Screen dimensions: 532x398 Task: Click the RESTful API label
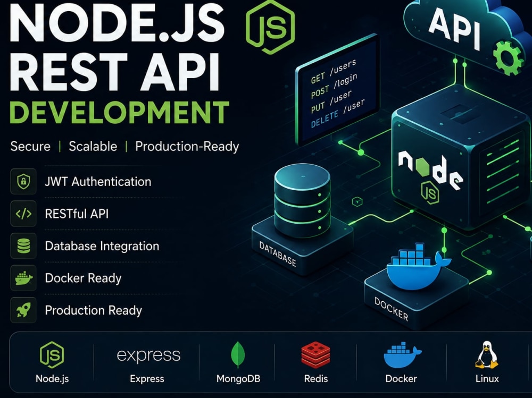(77, 214)
